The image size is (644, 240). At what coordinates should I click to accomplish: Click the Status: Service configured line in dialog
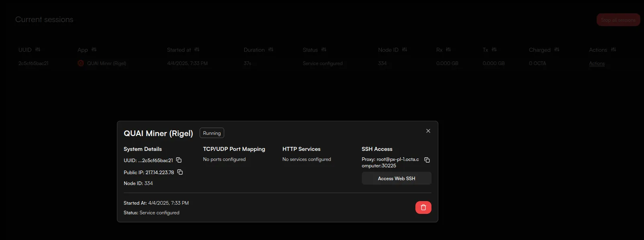(151, 213)
